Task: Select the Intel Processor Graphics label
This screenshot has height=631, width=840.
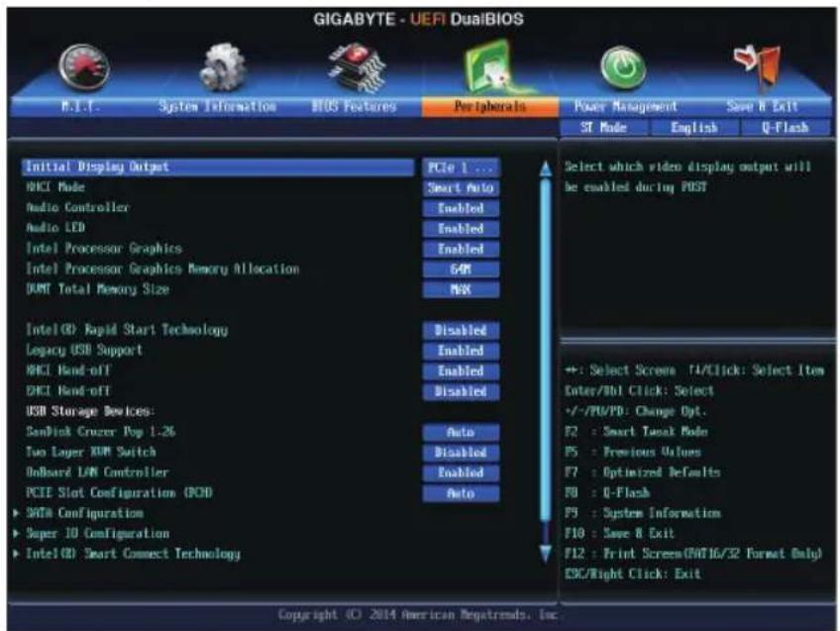Action: 104,249
